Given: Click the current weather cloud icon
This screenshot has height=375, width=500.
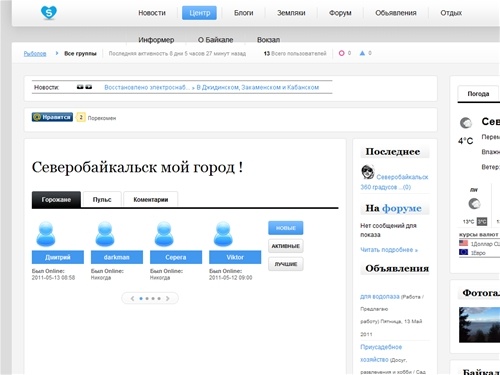Looking at the screenshot, I should [x=466, y=123].
